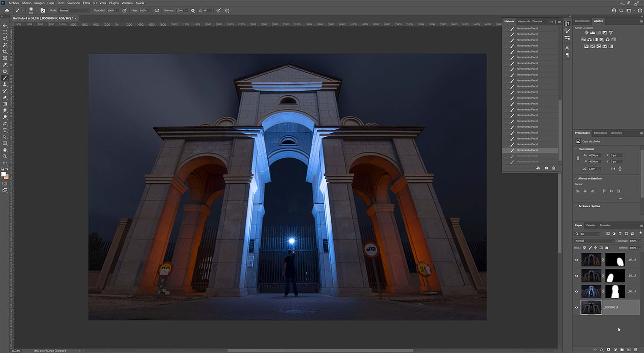Toggle lock transparent pixels

click(x=585, y=248)
